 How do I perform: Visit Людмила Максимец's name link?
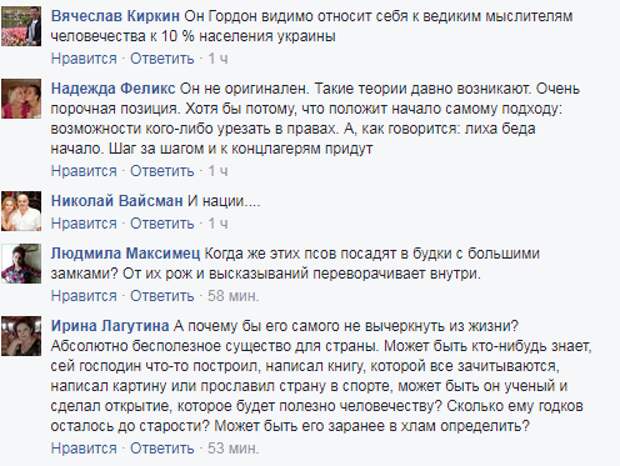coord(126,253)
